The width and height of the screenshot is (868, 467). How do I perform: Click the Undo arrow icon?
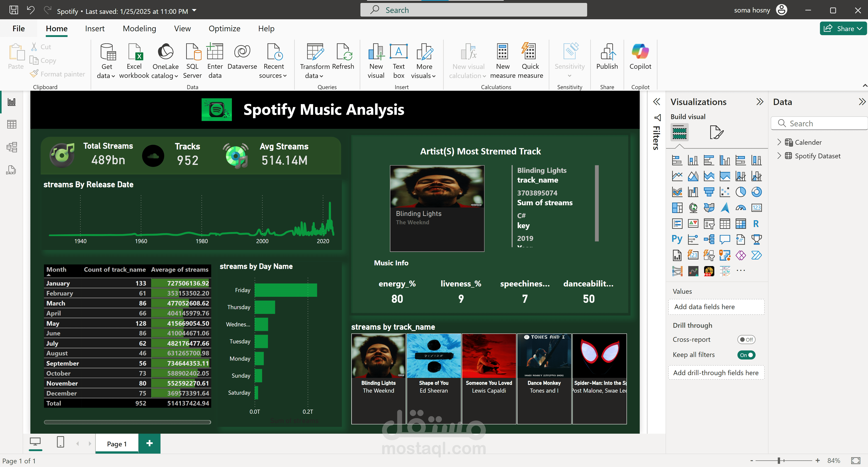point(30,10)
